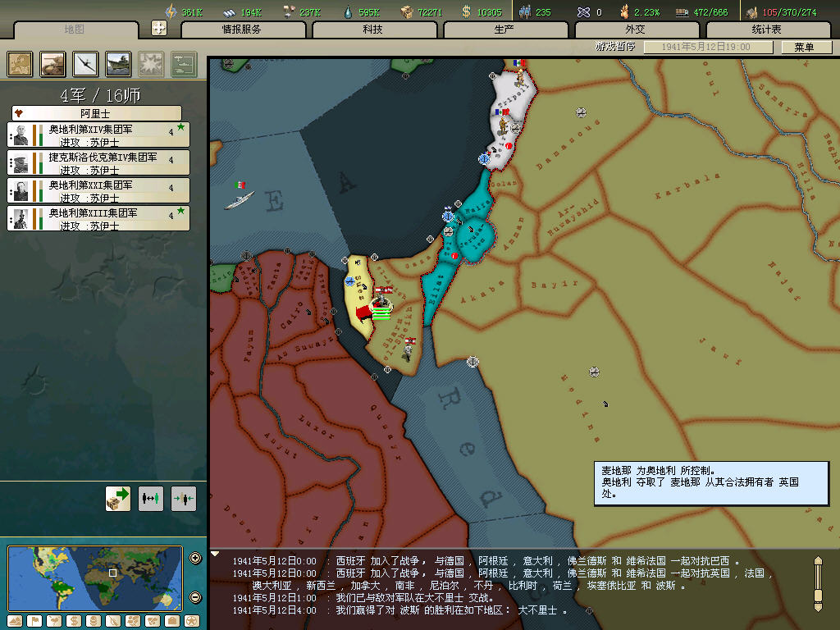Viewport: 840px width, 630px height.
Task: Click green star on 奥地利第XIV集团军 row
Action: pyautogui.click(x=181, y=127)
